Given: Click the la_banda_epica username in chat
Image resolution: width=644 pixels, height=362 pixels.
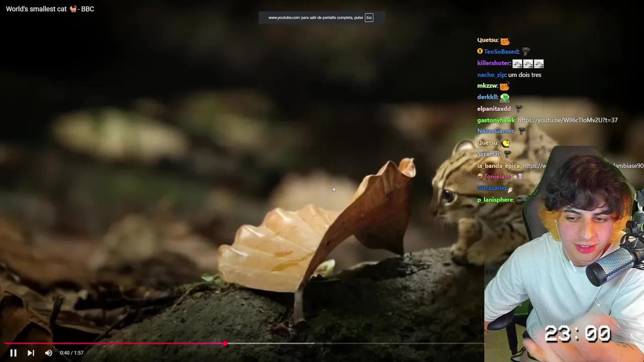Looking at the screenshot, I should point(498,166).
